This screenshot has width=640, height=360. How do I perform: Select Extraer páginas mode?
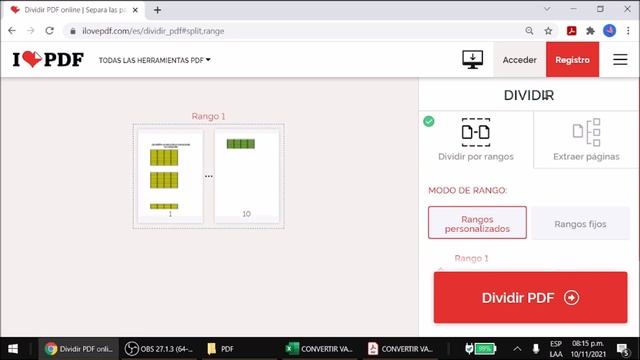pyautogui.click(x=586, y=140)
